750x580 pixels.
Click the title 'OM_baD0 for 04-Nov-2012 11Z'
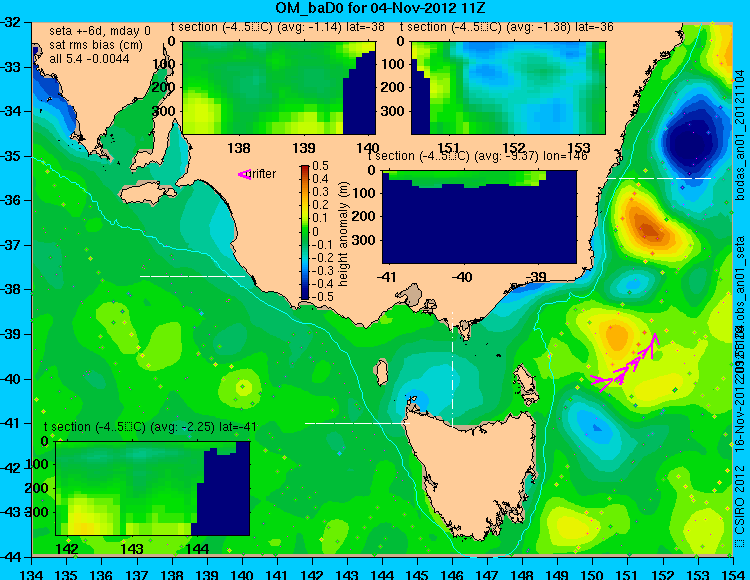coord(381,8)
